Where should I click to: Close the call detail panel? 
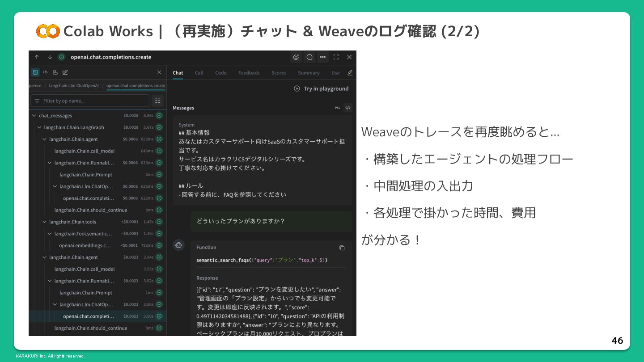[x=349, y=57]
